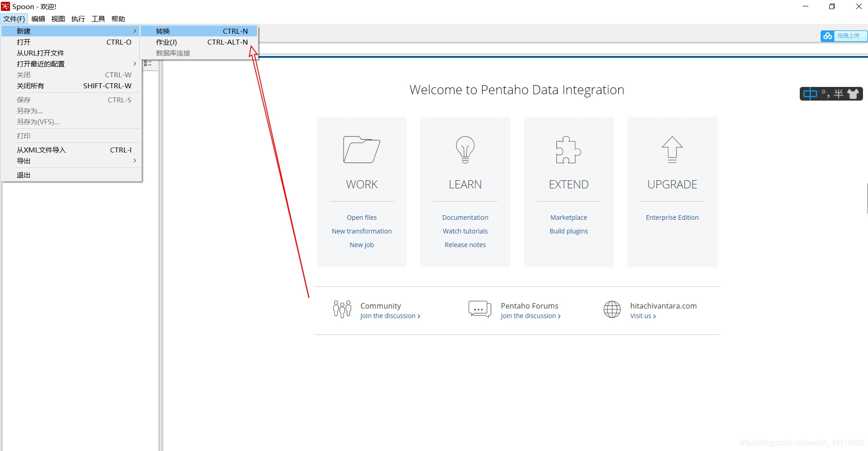868x451 pixels.
Task: Open Documentation link
Action: pyautogui.click(x=465, y=218)
